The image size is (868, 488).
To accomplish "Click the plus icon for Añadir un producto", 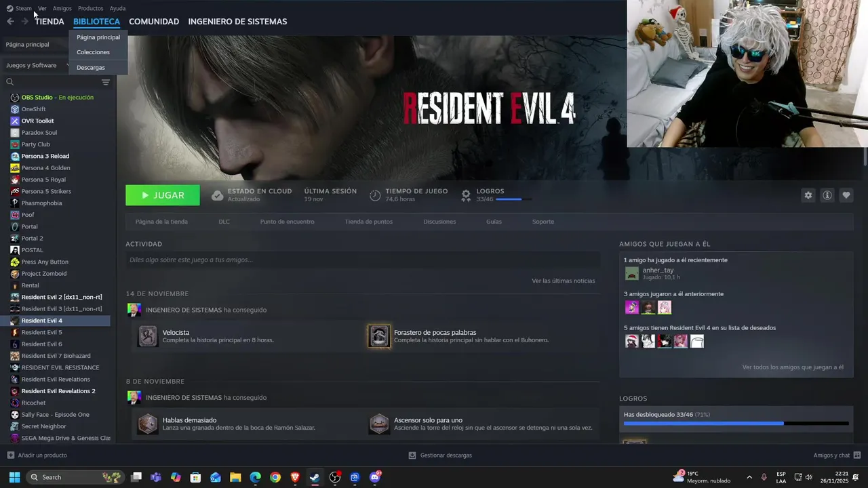I will click(x=10, y=455).
